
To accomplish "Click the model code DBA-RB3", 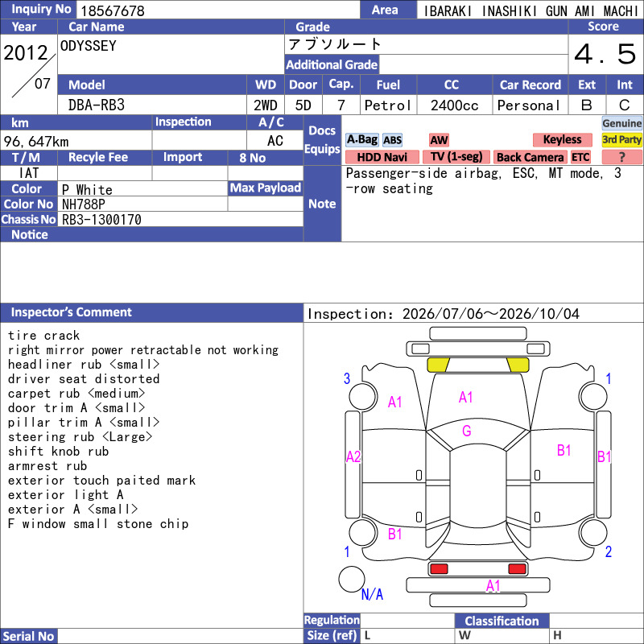I will point(97,105).
